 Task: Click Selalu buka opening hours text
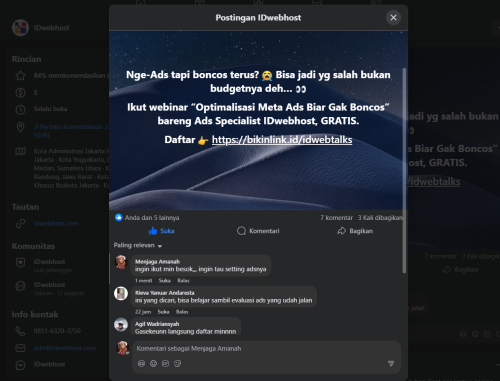point(50,109)
